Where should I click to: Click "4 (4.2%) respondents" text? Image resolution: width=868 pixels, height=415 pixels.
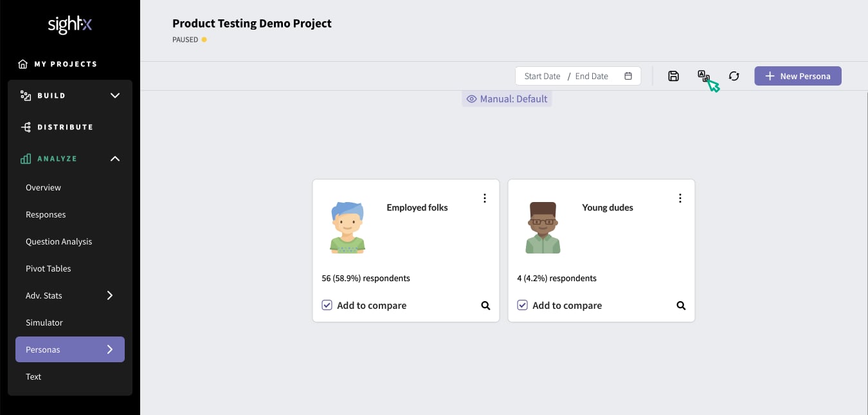click(557, 278)
